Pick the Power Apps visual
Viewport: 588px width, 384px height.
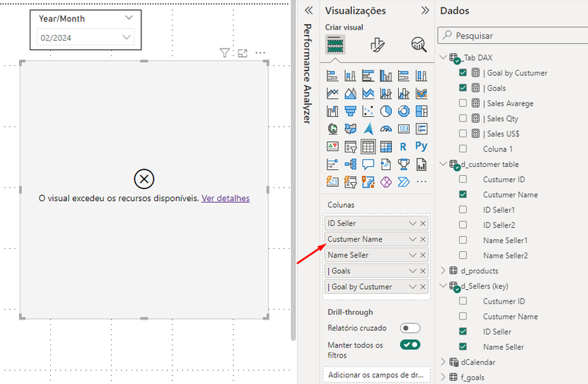pyautogui.click(x=386, y=182)
